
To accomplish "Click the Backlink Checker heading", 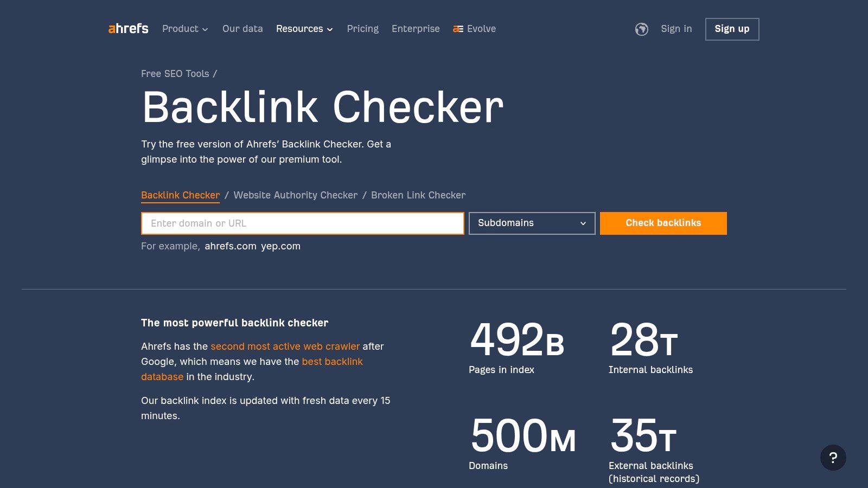I will [x=323, y=107].
